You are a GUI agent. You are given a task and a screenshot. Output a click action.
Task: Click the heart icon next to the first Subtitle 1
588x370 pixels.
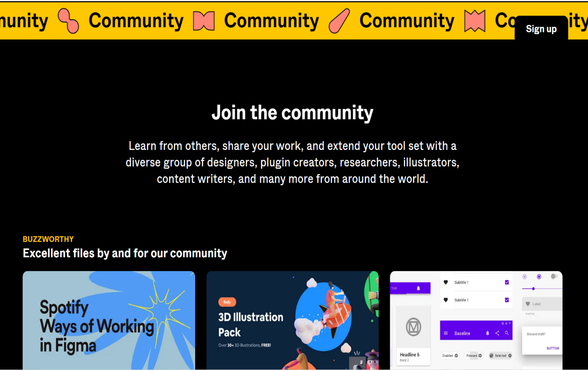[x=446, y=283]
